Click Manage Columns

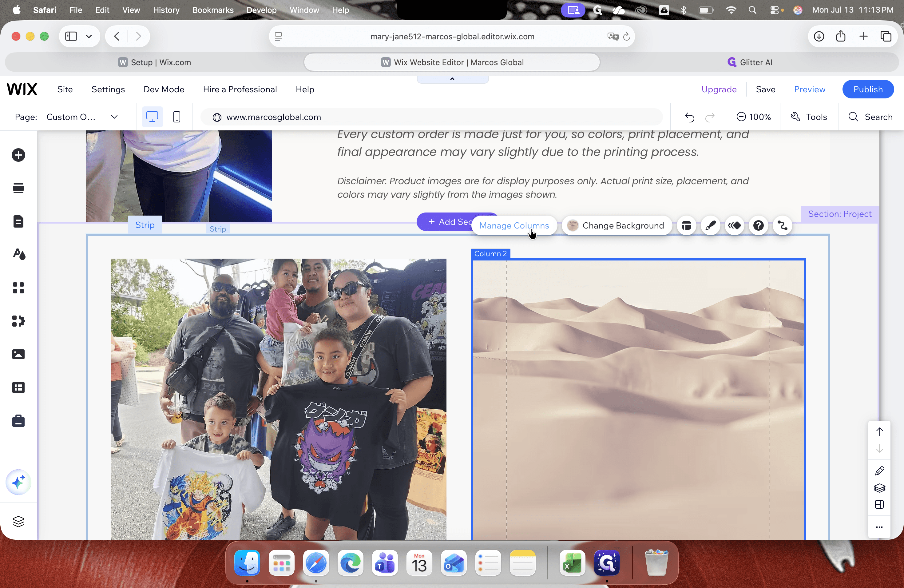[x=514, y=226]
